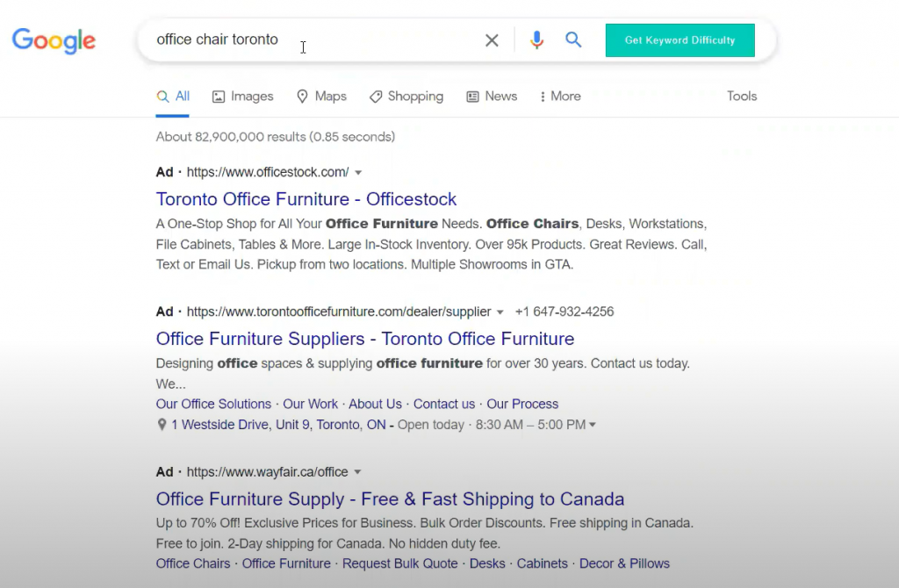
Task: Click the Our Office Solutions sitelink
Action: click(213, 405)
